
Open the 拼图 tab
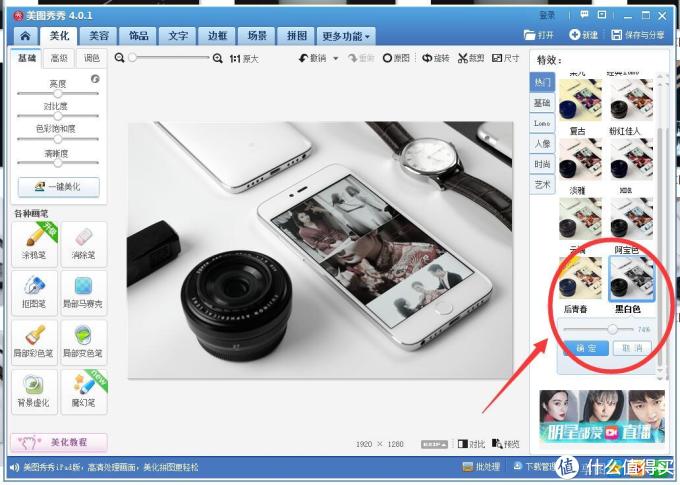click(297, 36)
